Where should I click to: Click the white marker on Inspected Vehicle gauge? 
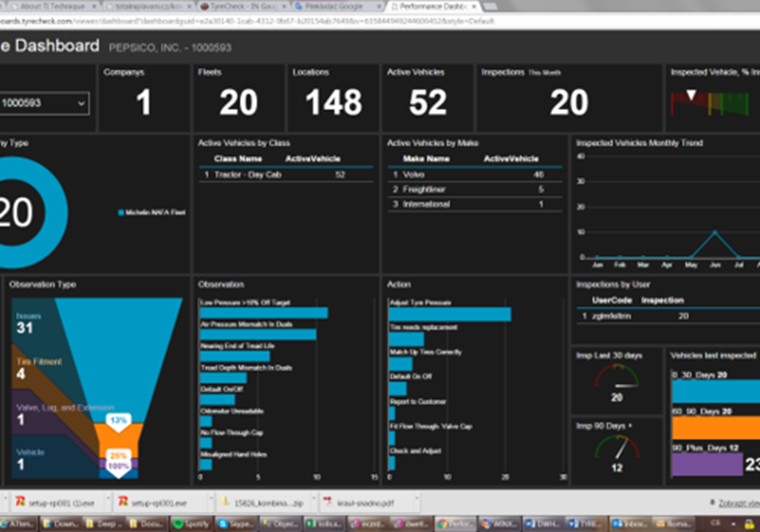(692, 95)
